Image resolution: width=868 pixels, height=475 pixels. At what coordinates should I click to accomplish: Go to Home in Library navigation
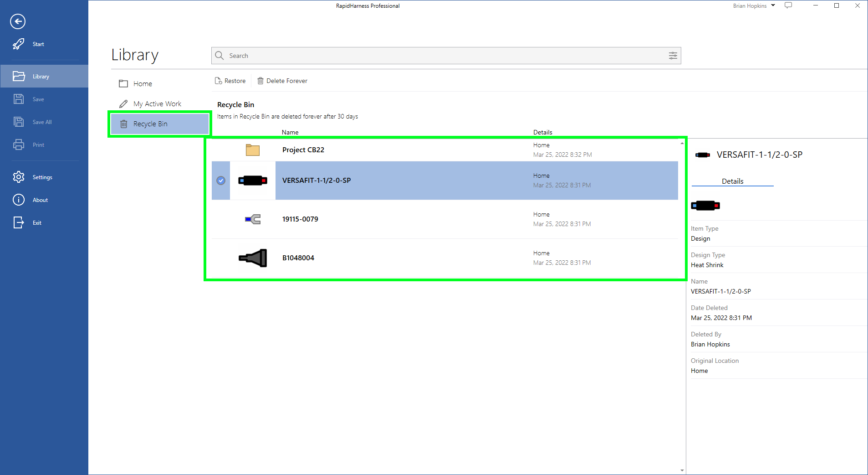[159, 84]
